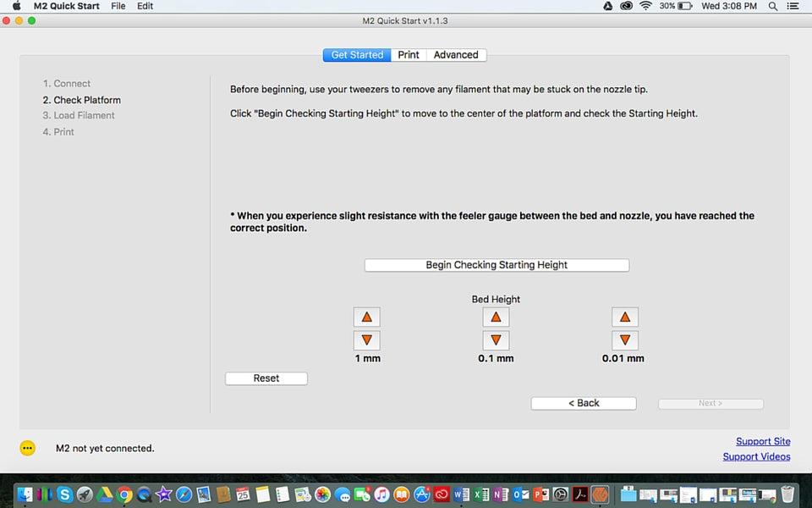Open Google Chrome from the dock
This screenshot has height=508, width=812.
[x=124, y=494]
